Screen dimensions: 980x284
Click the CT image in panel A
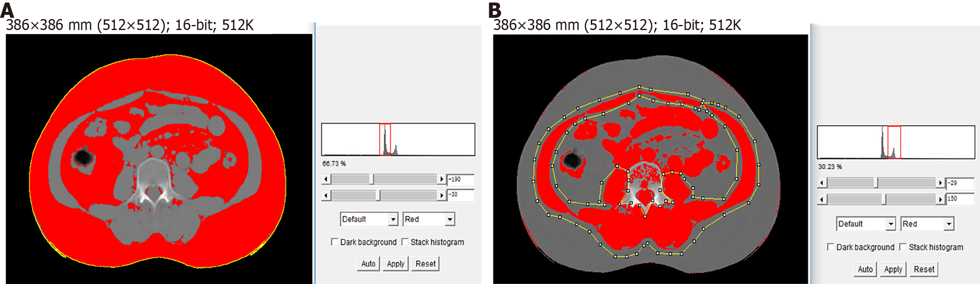coord(159,159)
